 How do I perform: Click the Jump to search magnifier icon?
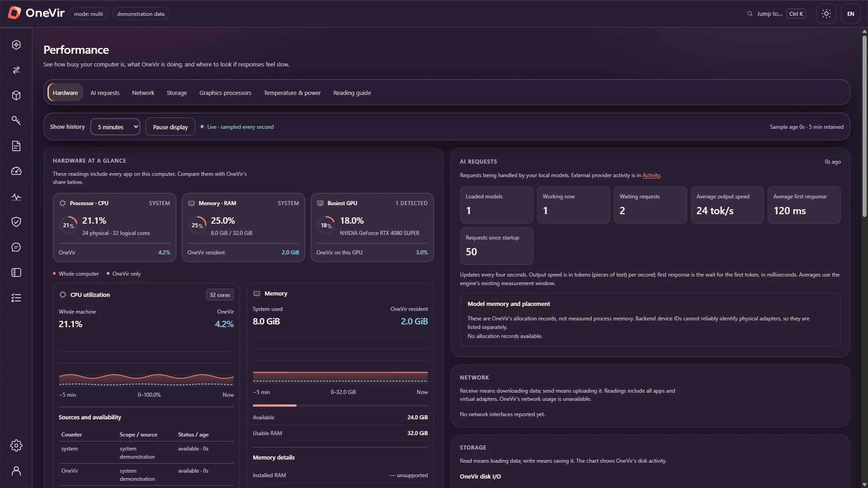[x=750, y=14]
